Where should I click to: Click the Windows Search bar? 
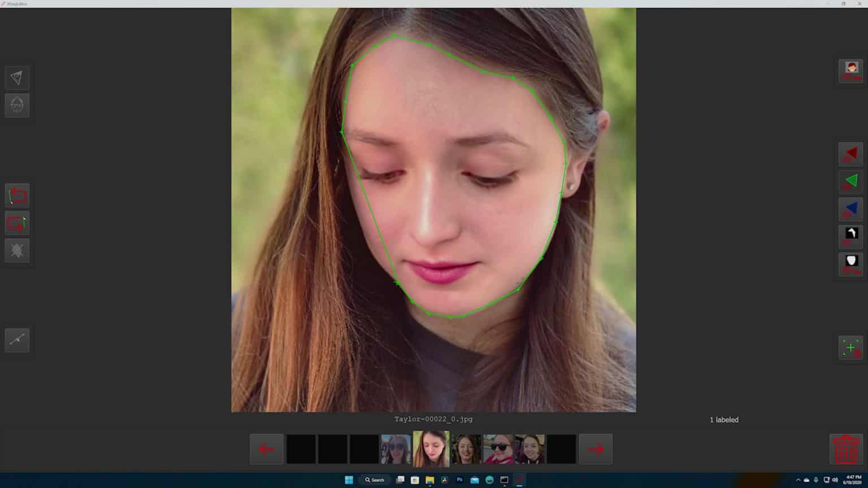click(375, 480)
